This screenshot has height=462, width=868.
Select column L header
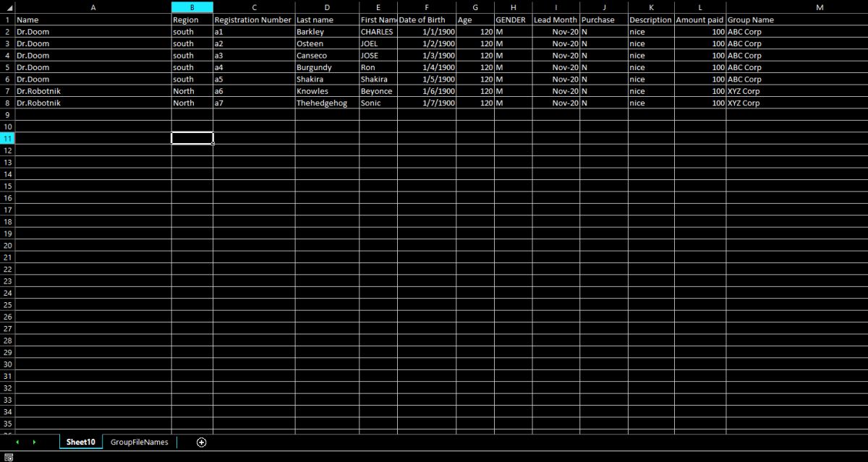click(x=700, y=7)
